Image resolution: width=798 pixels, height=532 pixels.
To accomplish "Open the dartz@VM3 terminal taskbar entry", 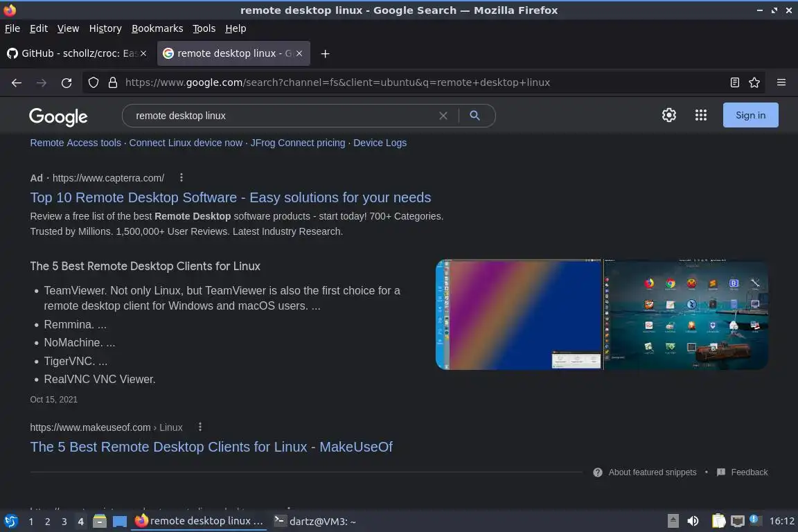I will [x=314, y=522].
